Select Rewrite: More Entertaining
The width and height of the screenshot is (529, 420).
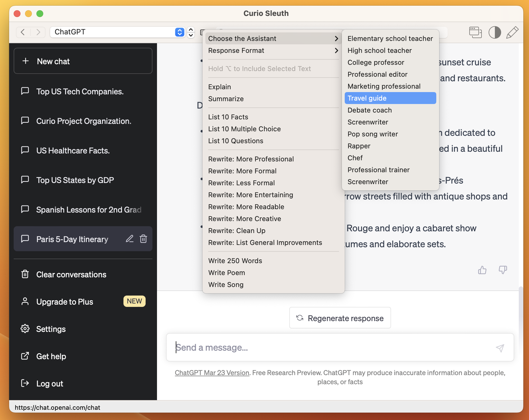point(273,195)
